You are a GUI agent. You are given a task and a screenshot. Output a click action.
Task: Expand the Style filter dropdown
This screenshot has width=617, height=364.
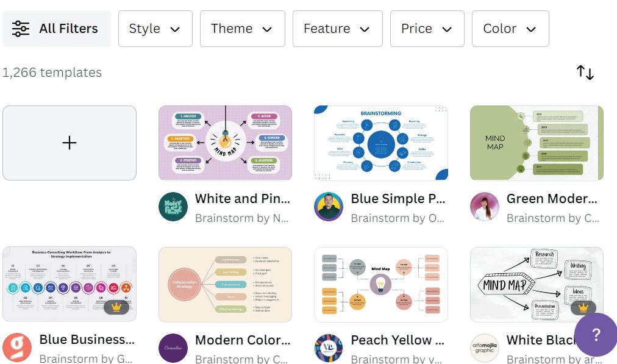(155, 29)
